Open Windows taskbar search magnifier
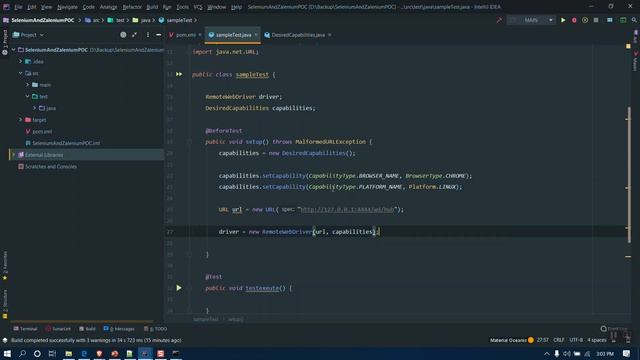 pos(22,353)
